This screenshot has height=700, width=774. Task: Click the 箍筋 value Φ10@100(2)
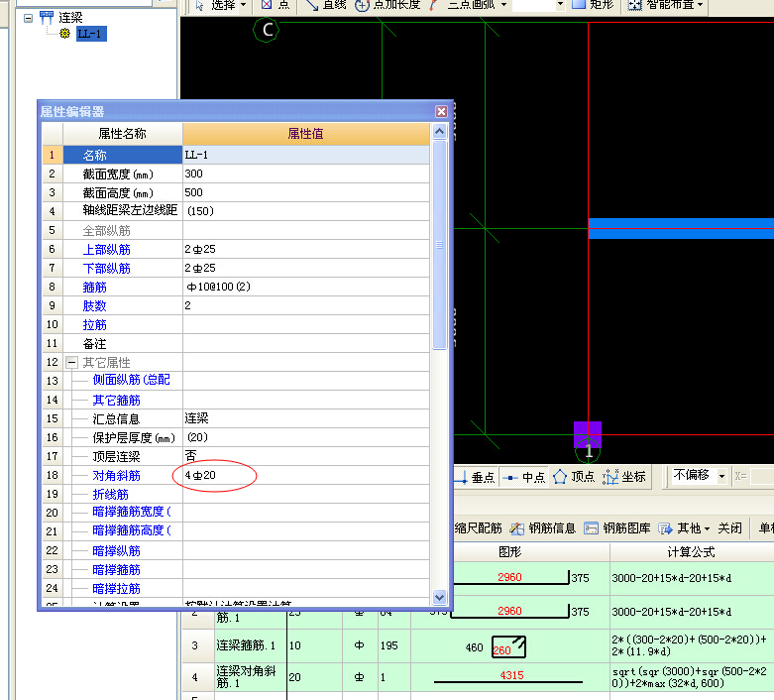pyautogui.click(x=219, y=287)
